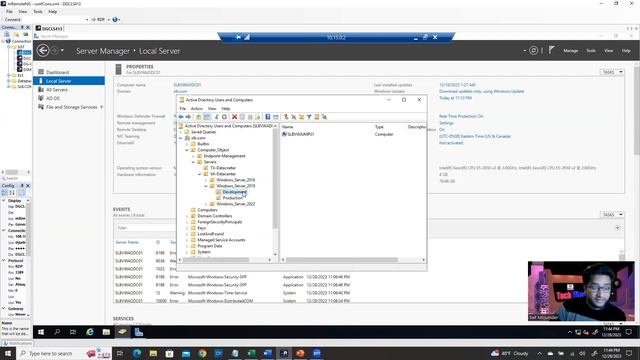Click the Server Manager back arrow button
Screen dimensions: 640x360
(x=43, y=51)
